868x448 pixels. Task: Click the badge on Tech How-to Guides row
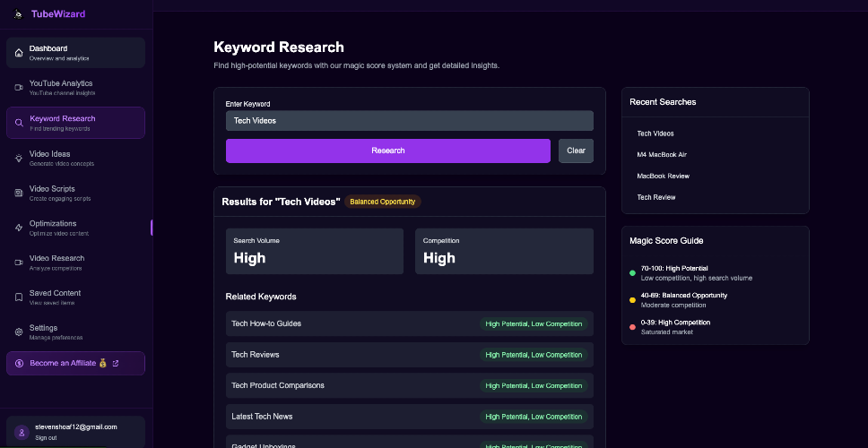pyautogui.click(x=534, y=323)
